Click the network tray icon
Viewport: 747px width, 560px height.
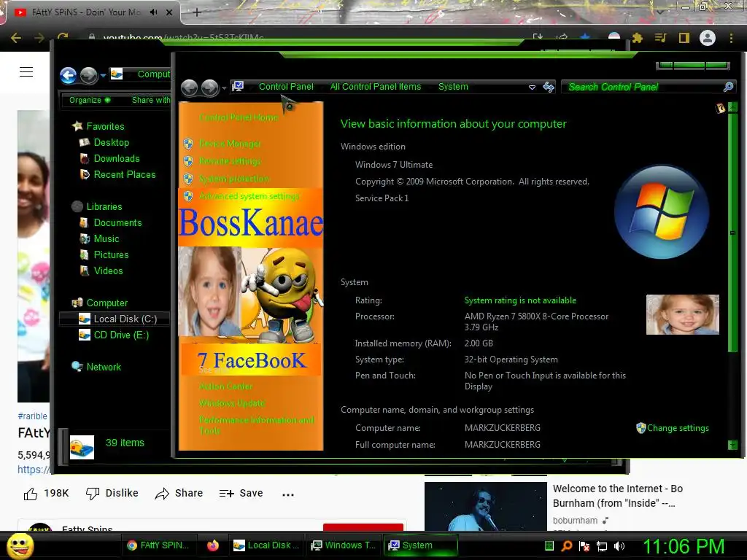[x=602, y=546]
